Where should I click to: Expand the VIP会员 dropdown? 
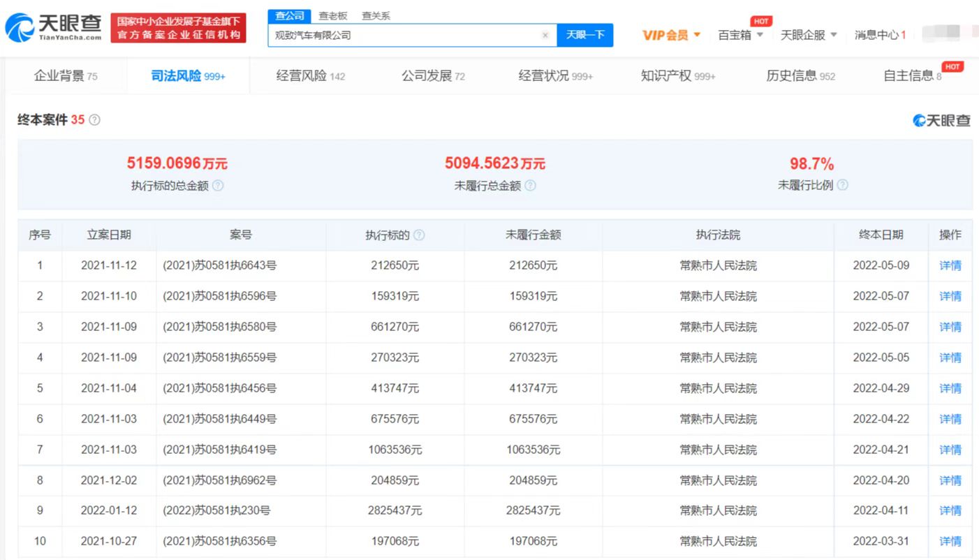tap(671, 35)
